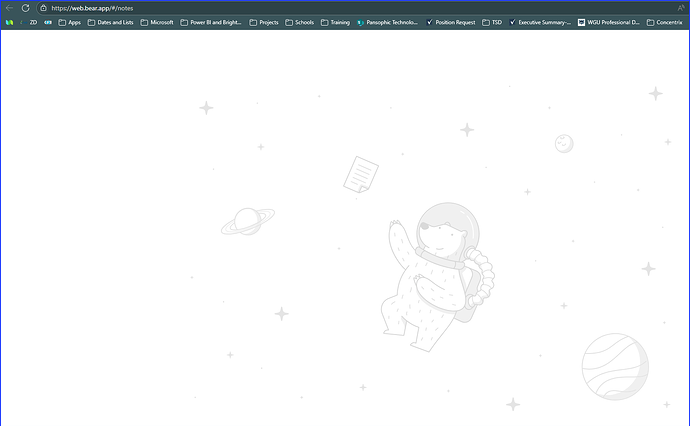
Task: Open the Apps bookmarks folder
Action: 70,22
